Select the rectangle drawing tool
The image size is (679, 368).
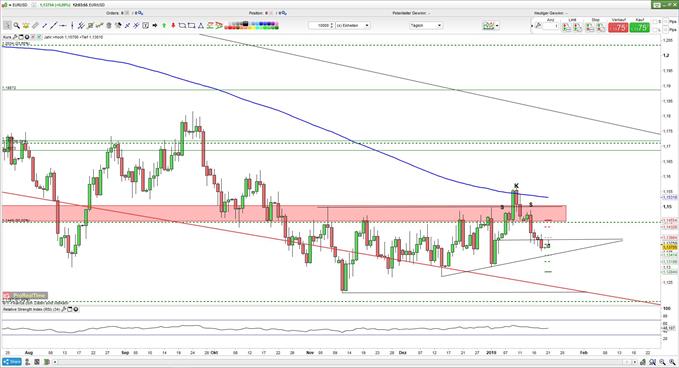tap(191, 26)
